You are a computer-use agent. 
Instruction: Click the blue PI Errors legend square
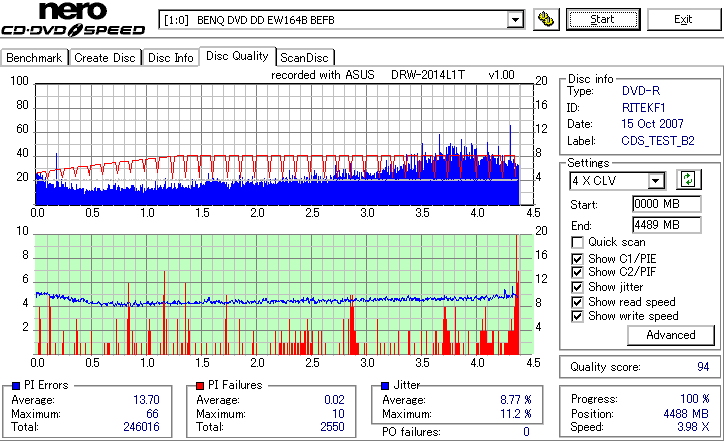point(16,386)
